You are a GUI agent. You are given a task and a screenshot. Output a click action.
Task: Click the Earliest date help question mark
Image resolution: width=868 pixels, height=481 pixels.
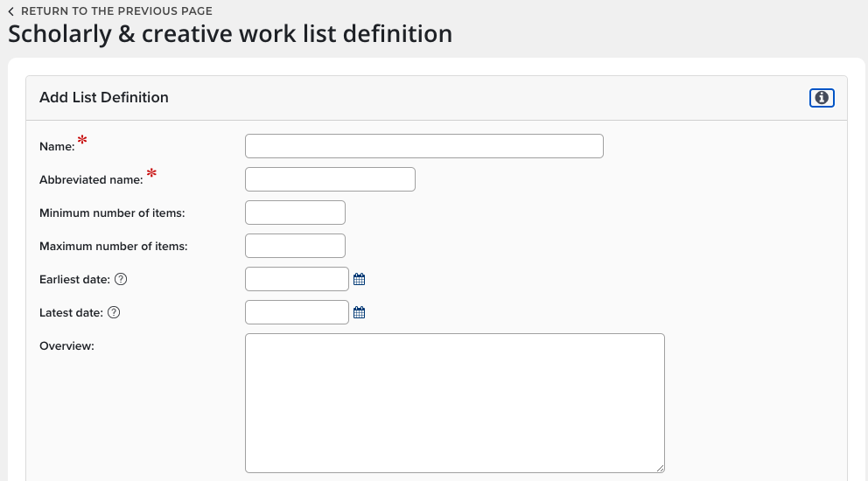coord(122,280)
